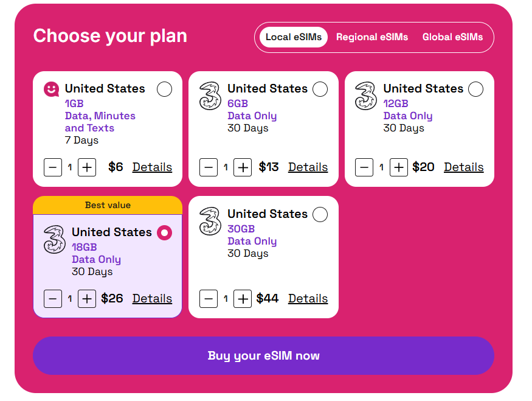Image resolution: width=532 pixels, height=401 pixels.
Task: Select the 6GB plan radio button
Action: point(320,89)
